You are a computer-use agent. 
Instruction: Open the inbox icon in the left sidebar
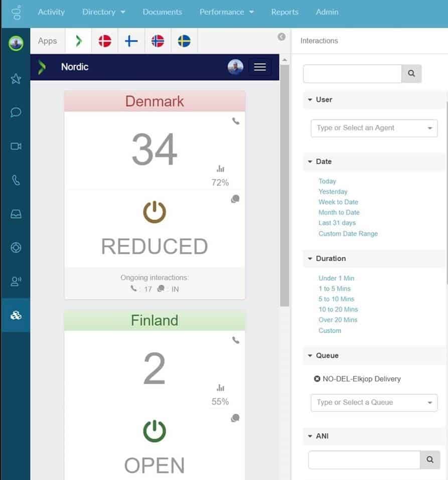tap(16, 214)
